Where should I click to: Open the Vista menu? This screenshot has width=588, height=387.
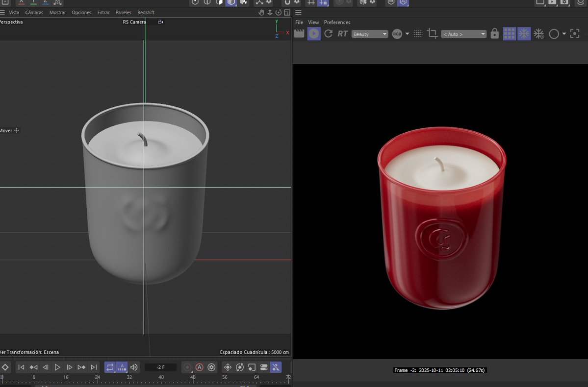point(14,12)
